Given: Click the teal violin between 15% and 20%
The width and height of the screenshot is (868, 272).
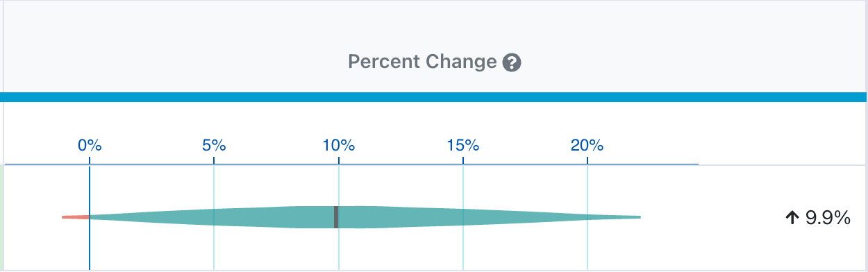Looking at the screenshot, I should point(526,217).
